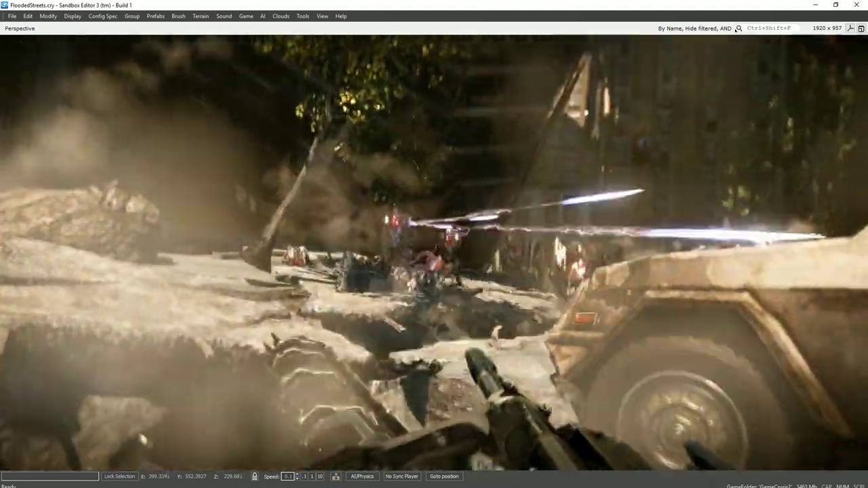
Task: Open the Tools menu
Action: [x=302, y=16]
